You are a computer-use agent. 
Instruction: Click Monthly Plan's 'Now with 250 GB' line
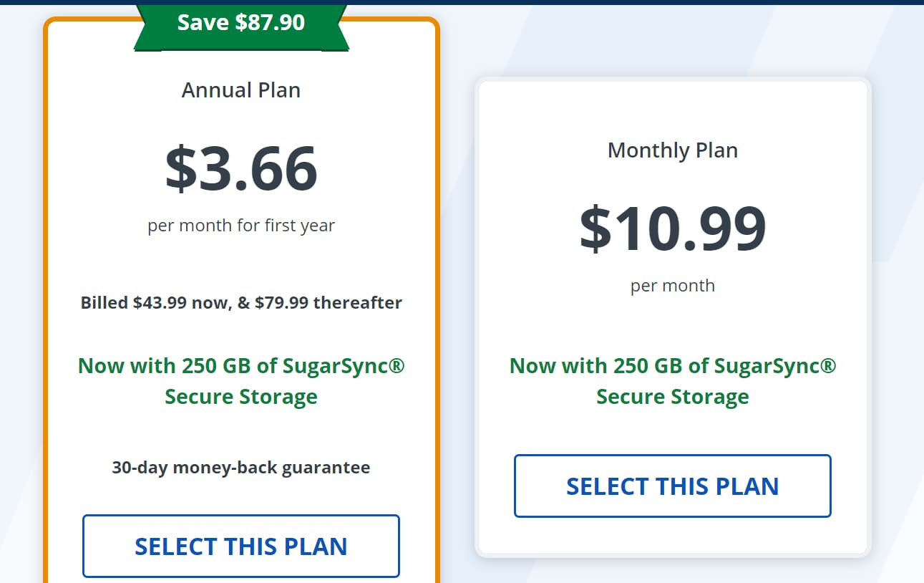[x=672, y=365]
